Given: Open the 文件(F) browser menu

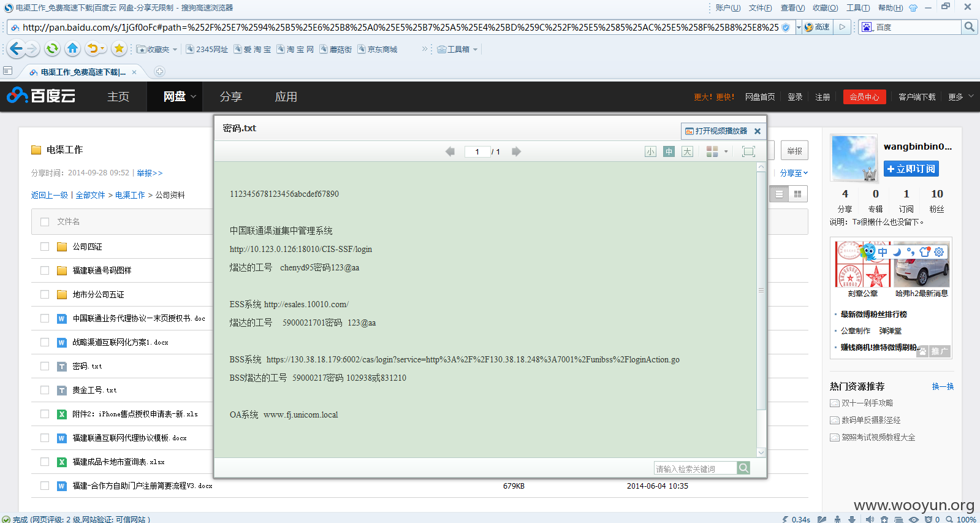Looking at the screenshot, I should point(760,7).
